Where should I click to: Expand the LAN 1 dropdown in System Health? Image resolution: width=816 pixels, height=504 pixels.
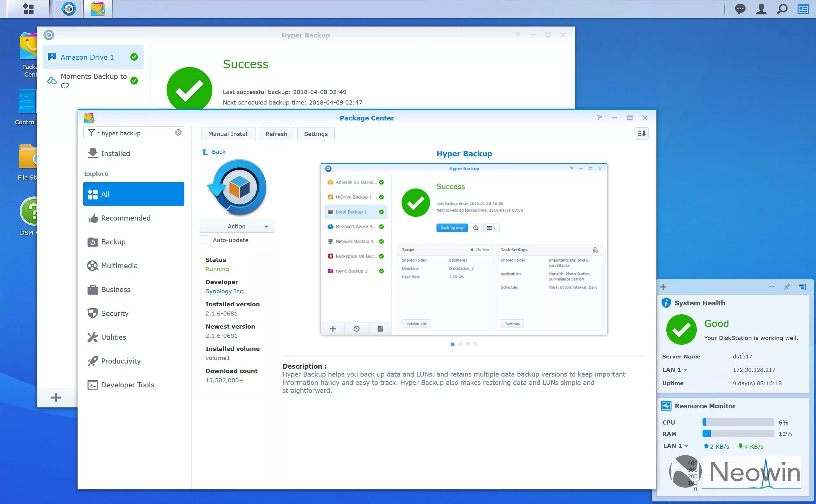(685, 370)
